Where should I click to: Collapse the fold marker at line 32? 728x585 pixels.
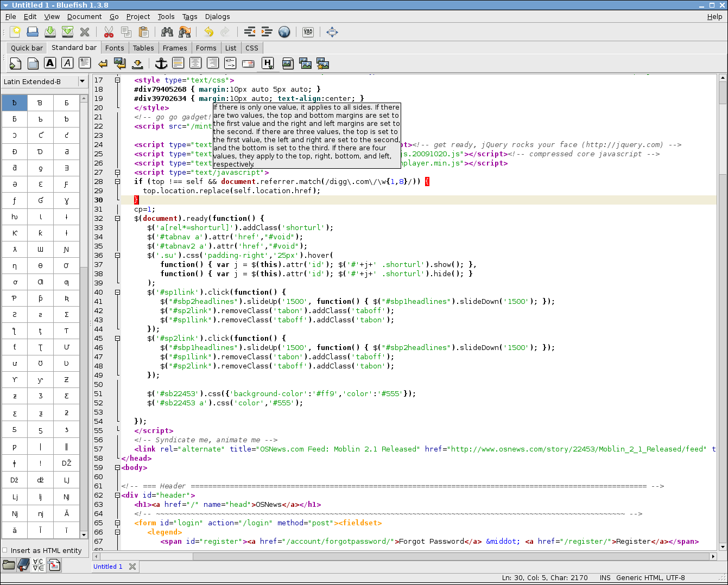[117, 219]
